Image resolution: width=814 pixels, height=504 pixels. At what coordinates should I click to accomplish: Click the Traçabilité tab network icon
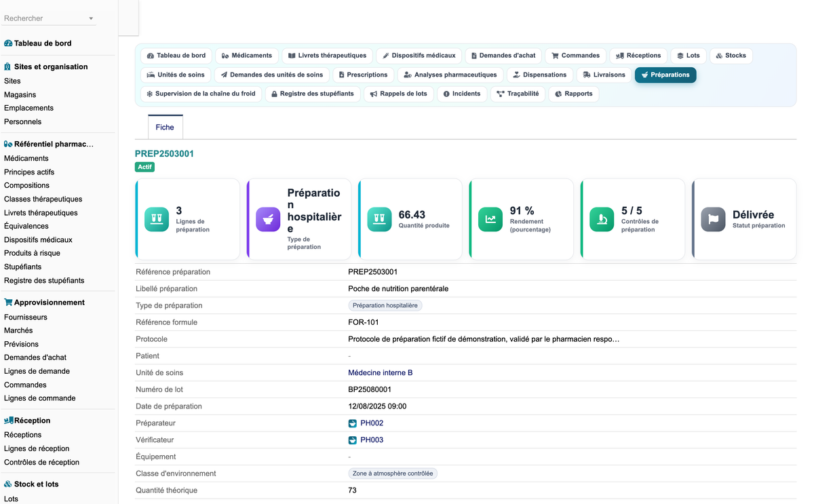pyautogui.click(x=501, y=94)
